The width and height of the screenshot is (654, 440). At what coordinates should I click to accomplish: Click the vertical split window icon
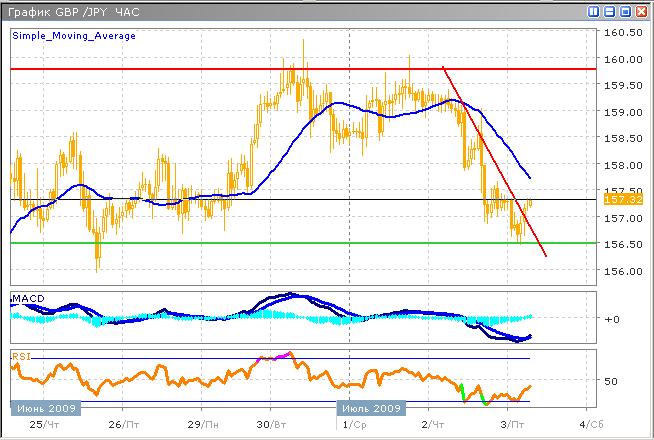(594, 11)
